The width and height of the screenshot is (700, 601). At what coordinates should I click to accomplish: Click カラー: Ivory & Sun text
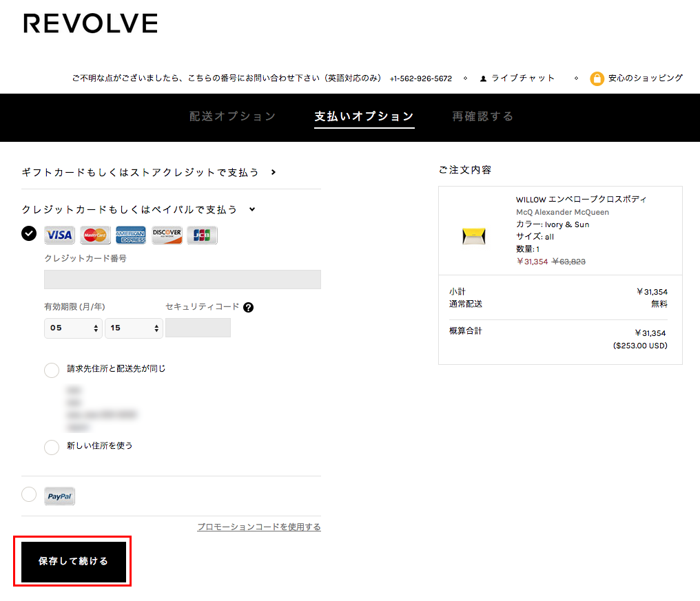click(x=553, y=224)
